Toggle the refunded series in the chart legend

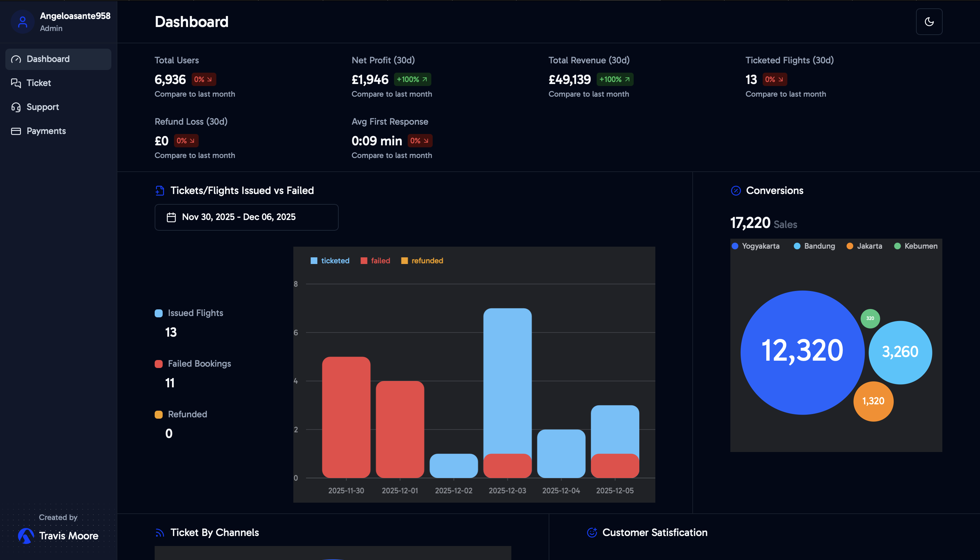pos(422,261)
